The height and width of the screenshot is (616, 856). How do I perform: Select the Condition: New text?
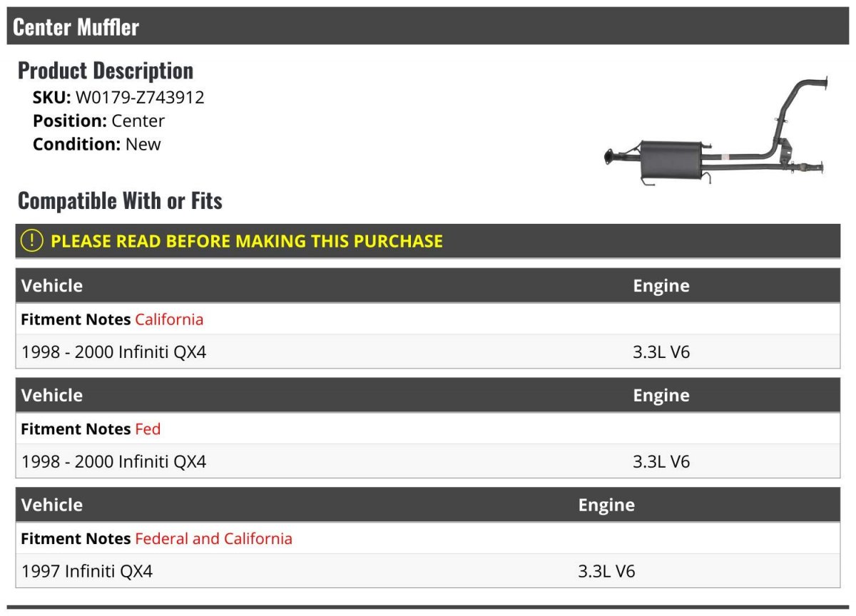tap(97, 144)
